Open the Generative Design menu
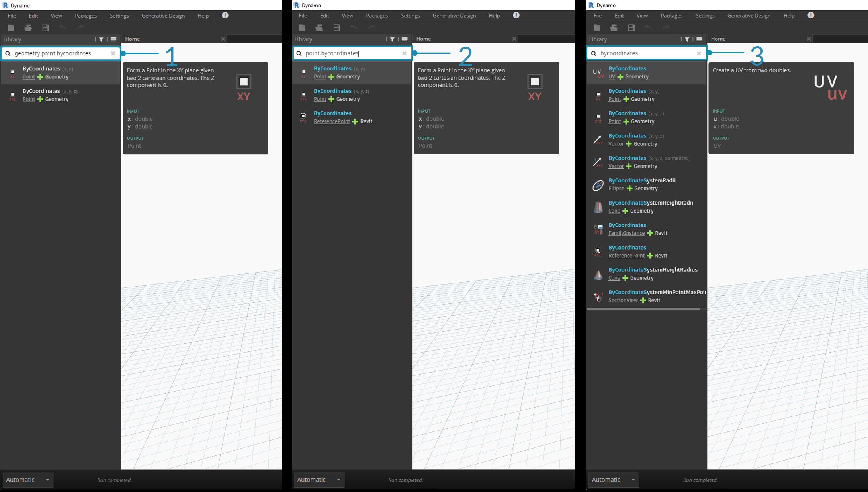 pos(163,15)
